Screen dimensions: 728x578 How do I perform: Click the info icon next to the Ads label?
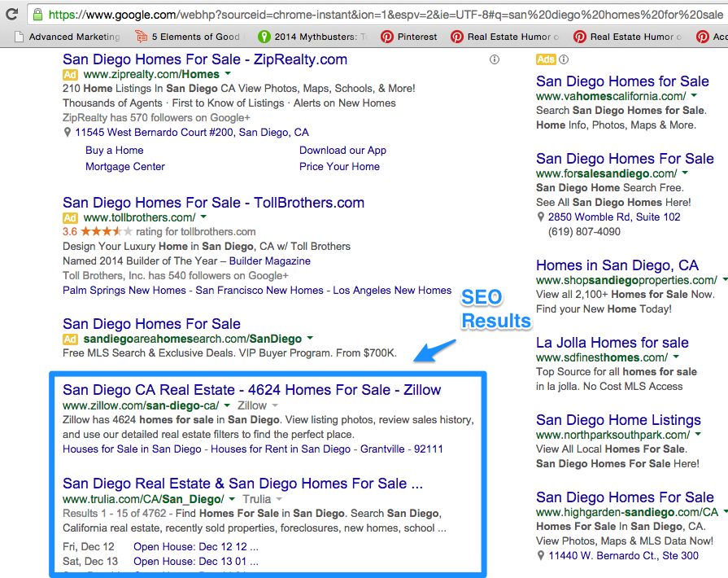(x=564, y=59)
